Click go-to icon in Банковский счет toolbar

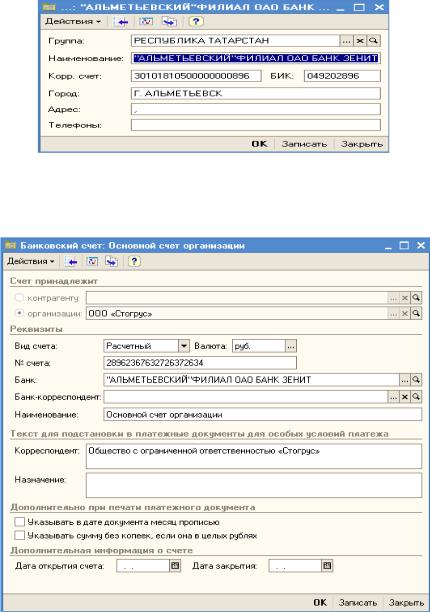(112, 262)
